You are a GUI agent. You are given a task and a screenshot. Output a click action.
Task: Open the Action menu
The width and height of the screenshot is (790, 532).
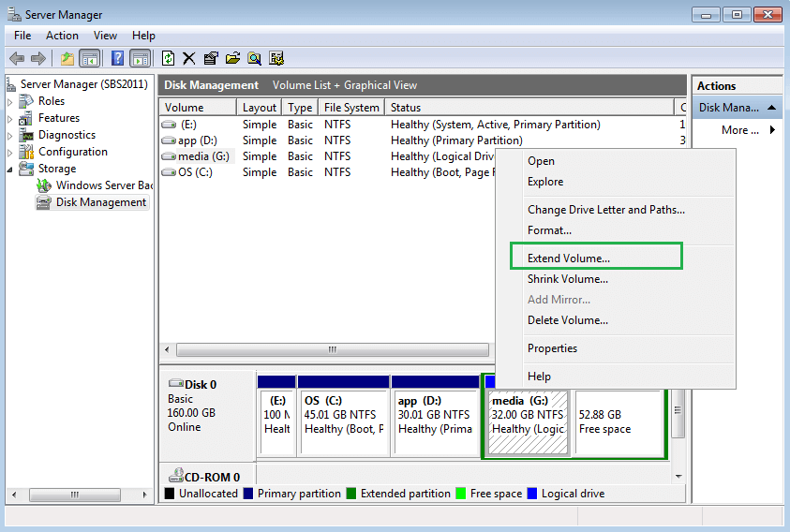point(62,36)
